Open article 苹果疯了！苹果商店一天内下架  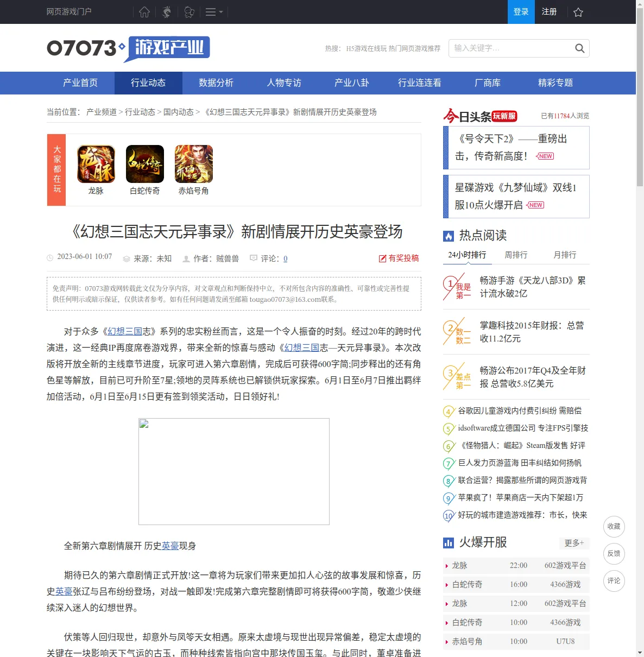pyautogui.click(x=521, y=498)
